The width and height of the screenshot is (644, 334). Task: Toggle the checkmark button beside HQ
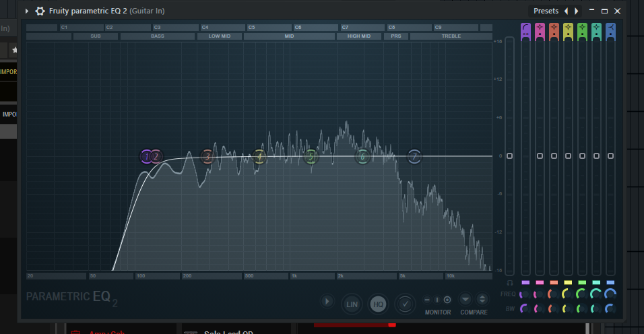pos(404,304)
